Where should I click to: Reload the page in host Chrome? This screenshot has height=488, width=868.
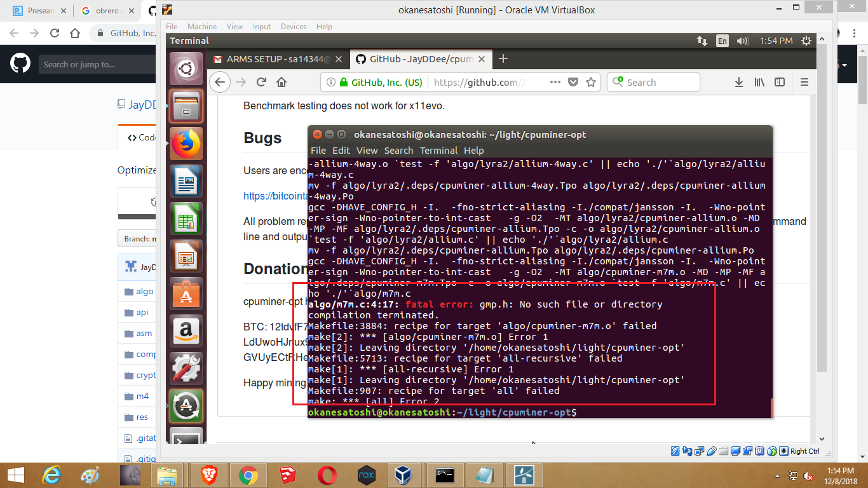coord(55,33)
